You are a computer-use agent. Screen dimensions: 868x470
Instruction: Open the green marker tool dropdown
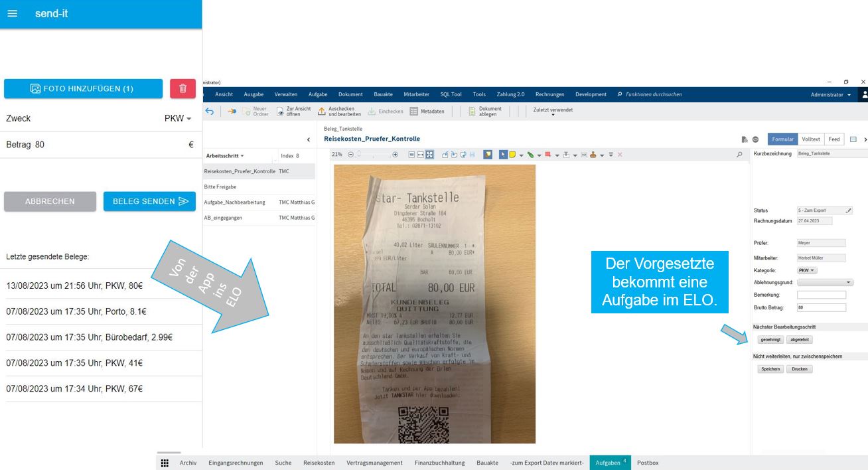(539, 155)
